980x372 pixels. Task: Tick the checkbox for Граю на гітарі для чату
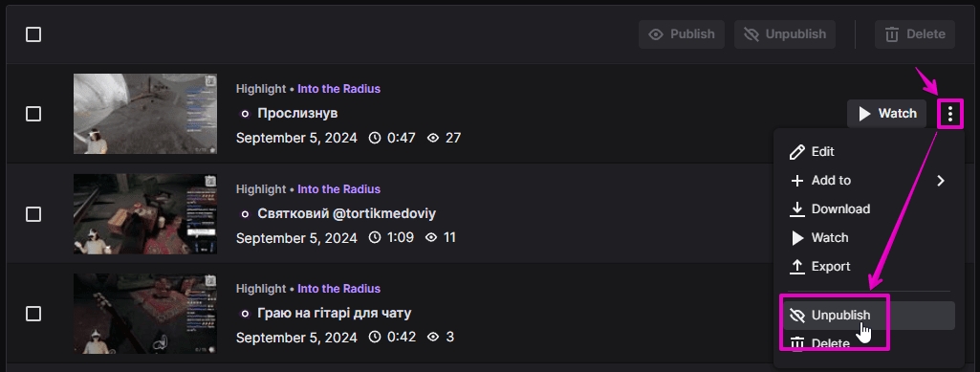point(33,314)
